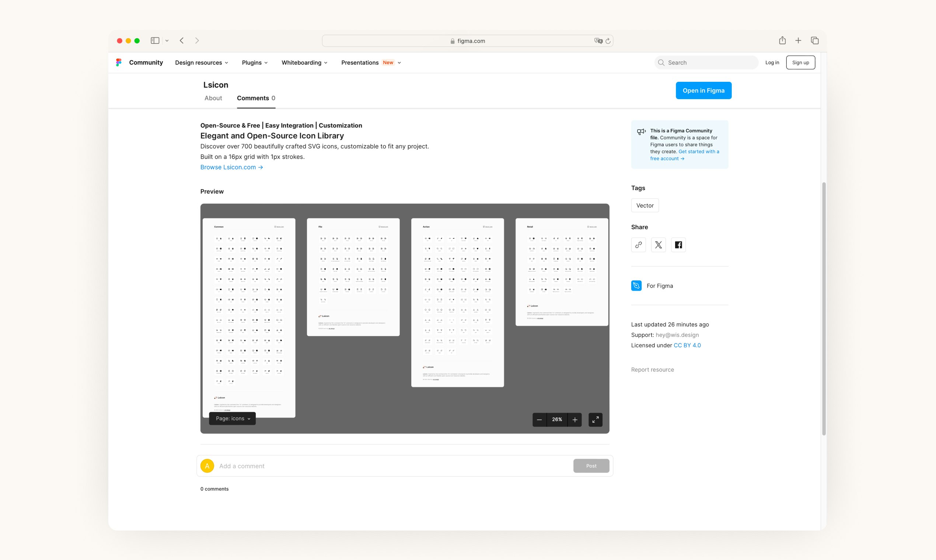Click the Lsicon title
936x560 pixels.
click(216, 85)
